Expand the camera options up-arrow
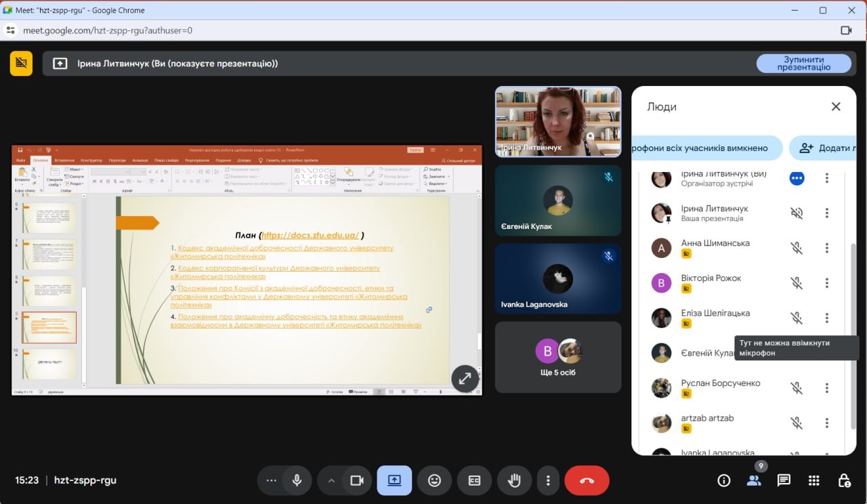 click(331, 480)
